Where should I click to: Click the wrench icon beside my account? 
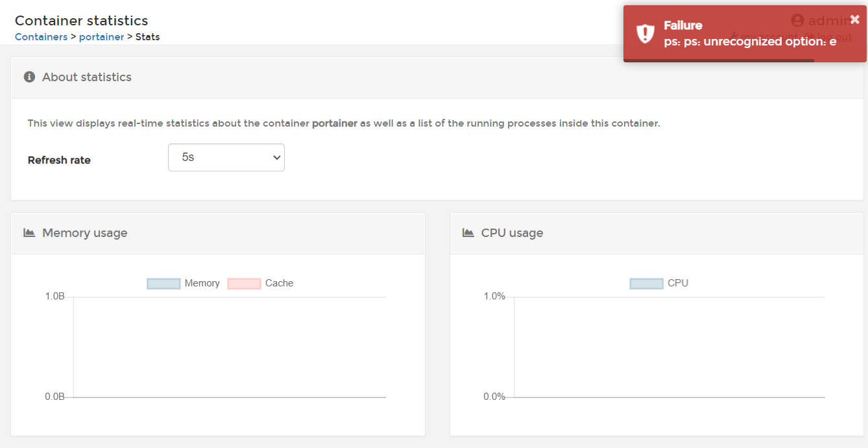[x=735, y=36]
